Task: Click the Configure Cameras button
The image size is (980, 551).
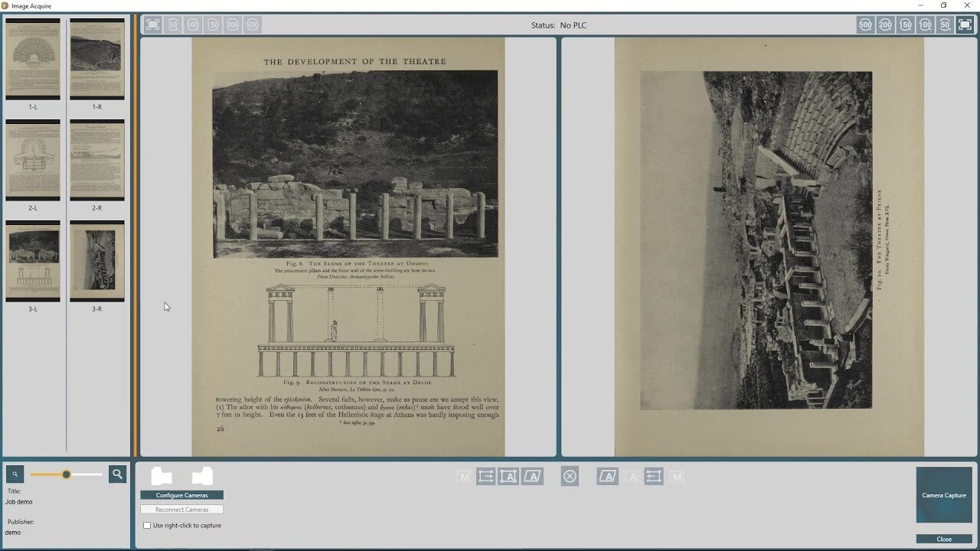Action: pos(181,495)
